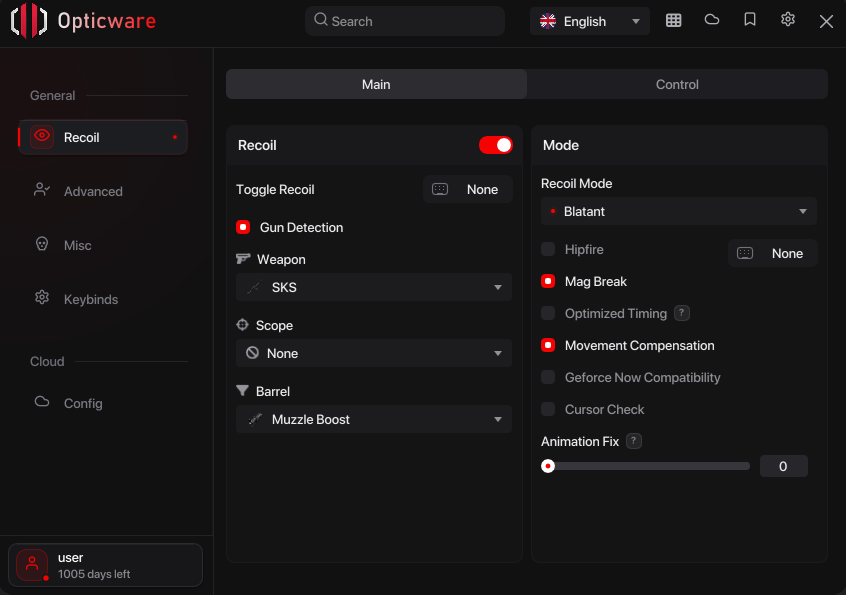Click the Barrel funnel icon
Image resolution: width=846 pixels, height=595 pixels.
[x=242, y=391]
